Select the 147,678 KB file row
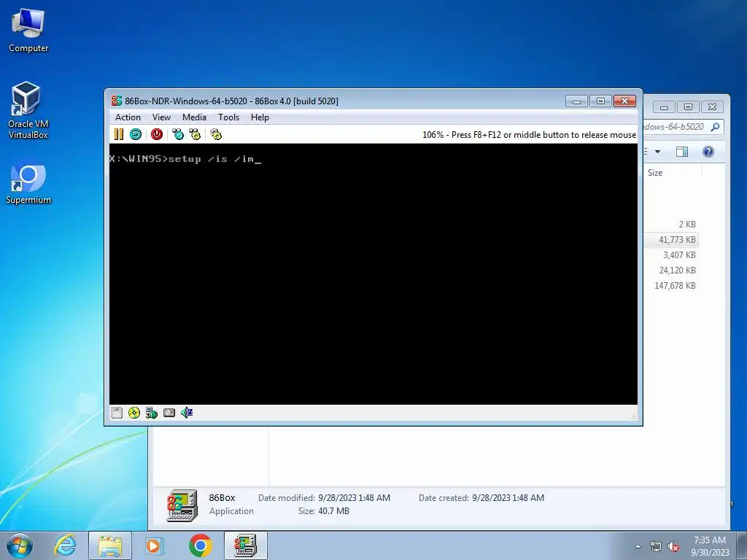Screen dimensions: 747x560 671,285
